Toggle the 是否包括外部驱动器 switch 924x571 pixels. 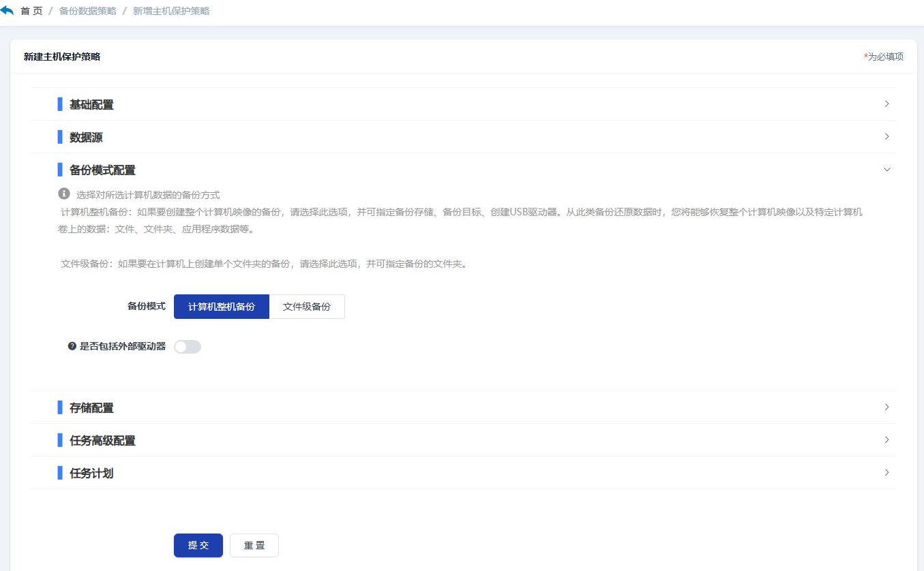(x=188, y=347)
